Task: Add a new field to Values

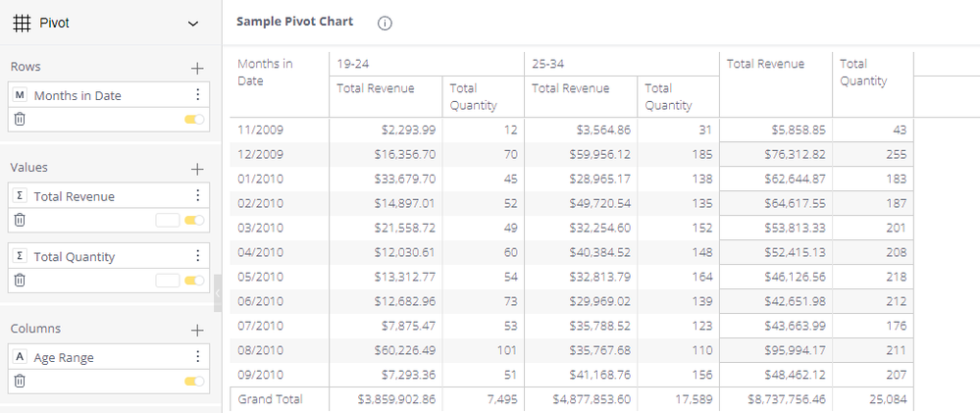Action: click(x=197, y=169)
